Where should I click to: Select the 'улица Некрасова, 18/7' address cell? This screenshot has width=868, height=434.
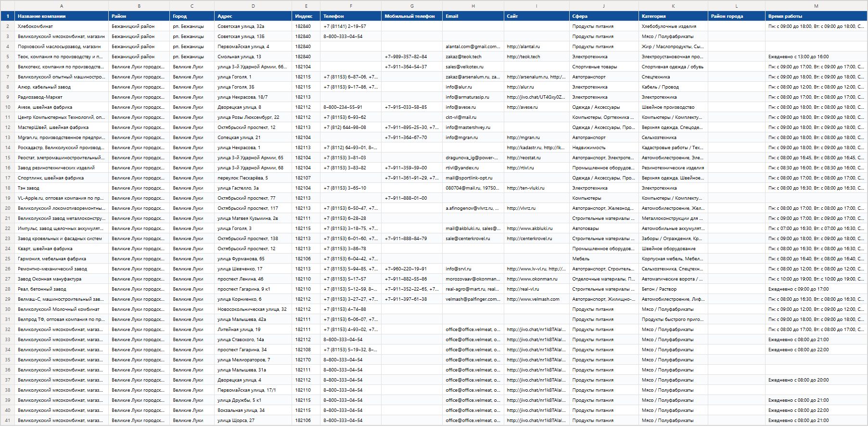[x=253, y=97]
